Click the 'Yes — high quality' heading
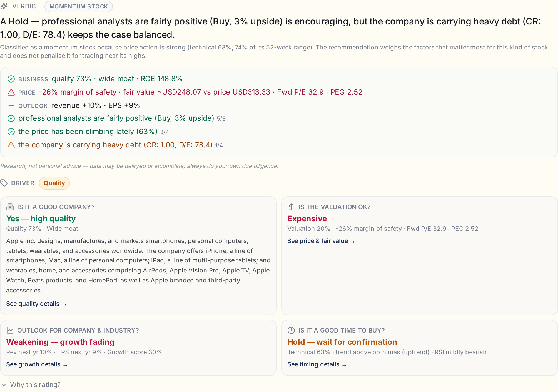This screenshot has width=558, height=392. tap(41, 219)
